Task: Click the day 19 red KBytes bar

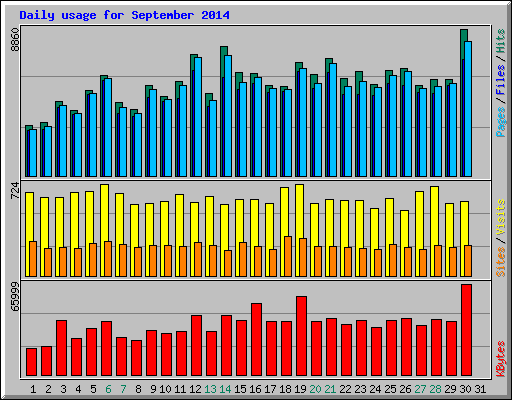Action: pos(301,336)
